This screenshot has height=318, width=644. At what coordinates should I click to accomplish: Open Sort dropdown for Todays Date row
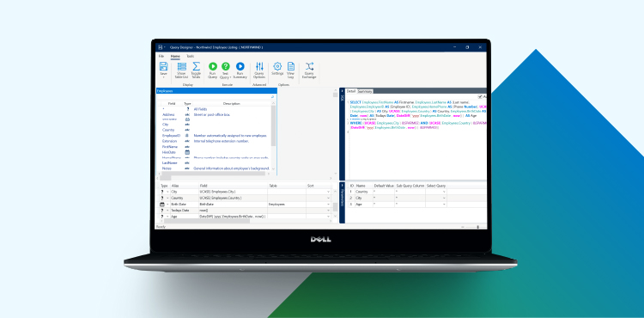point(328,211)
